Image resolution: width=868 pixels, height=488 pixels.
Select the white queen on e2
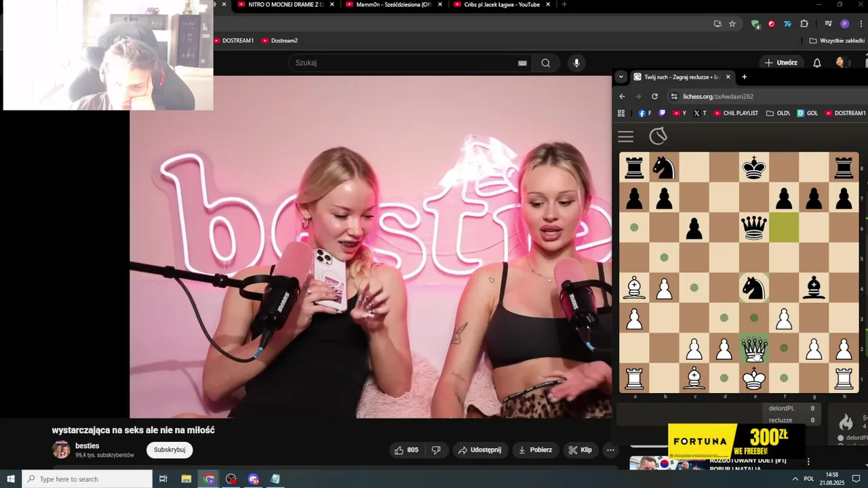pyautogui.click(x=753, y=348)
